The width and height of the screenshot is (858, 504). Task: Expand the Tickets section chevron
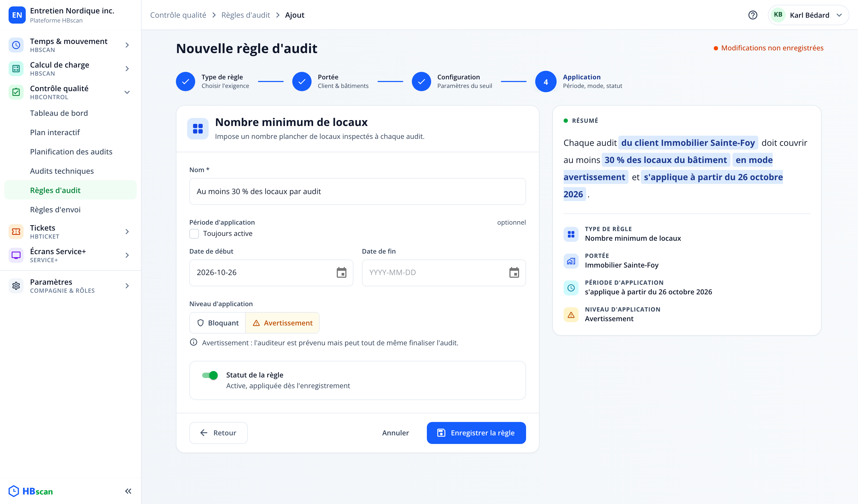click(x=127, y=232)
